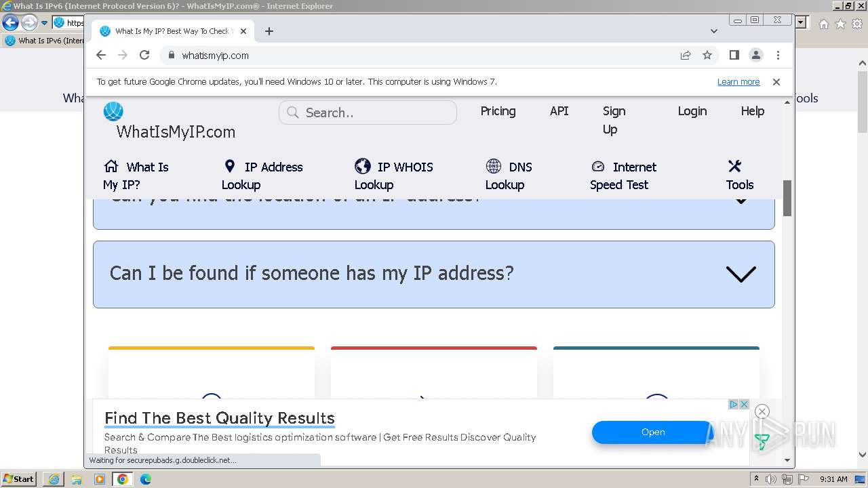Open Internet Speed Test
The height and width of the screenshot is (488, 868).
pyautogui.click(x=623, y=176)
